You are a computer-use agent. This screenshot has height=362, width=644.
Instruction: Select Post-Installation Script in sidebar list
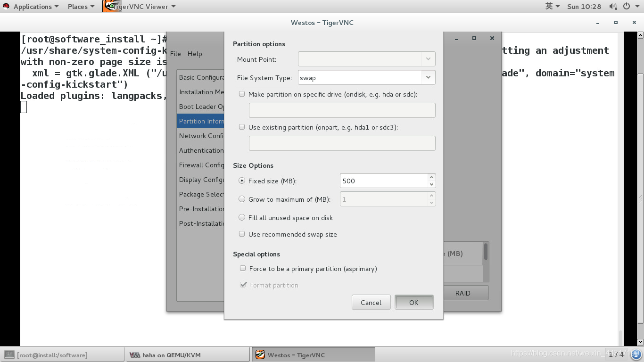pos(201,223)
